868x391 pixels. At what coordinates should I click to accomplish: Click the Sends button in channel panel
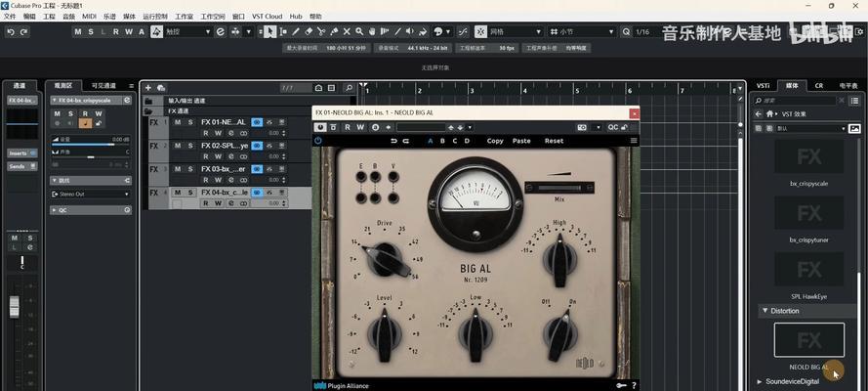point(22,166)
